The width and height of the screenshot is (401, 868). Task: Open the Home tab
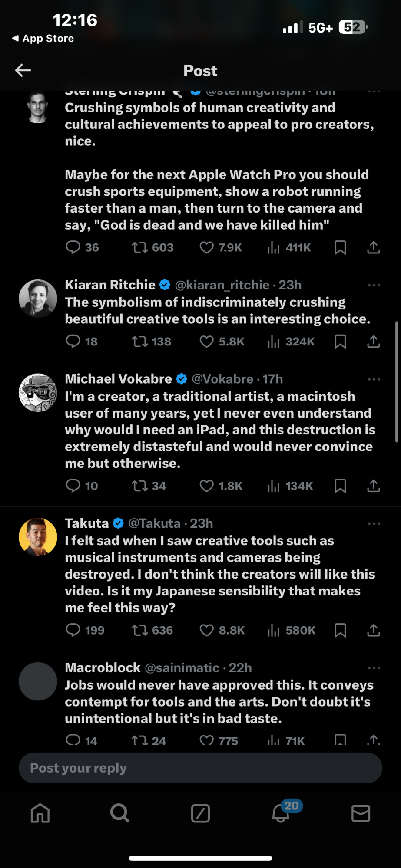(x=40, y=813)
